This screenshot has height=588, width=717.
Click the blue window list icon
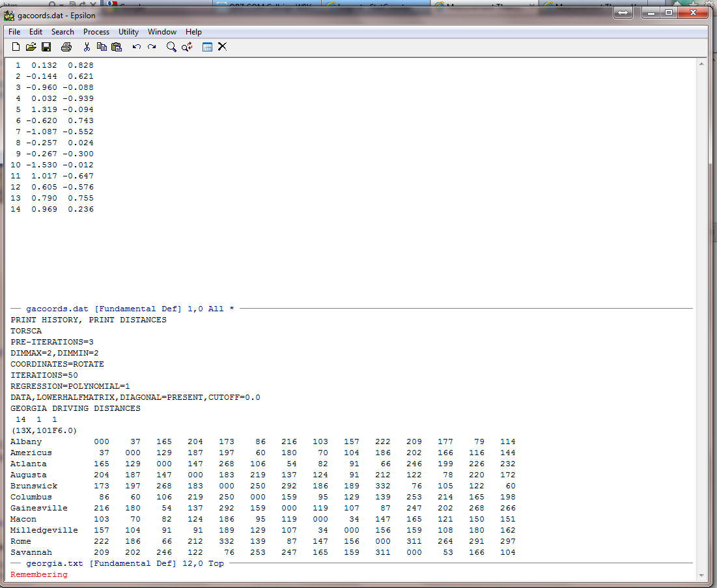click(207, 47)
